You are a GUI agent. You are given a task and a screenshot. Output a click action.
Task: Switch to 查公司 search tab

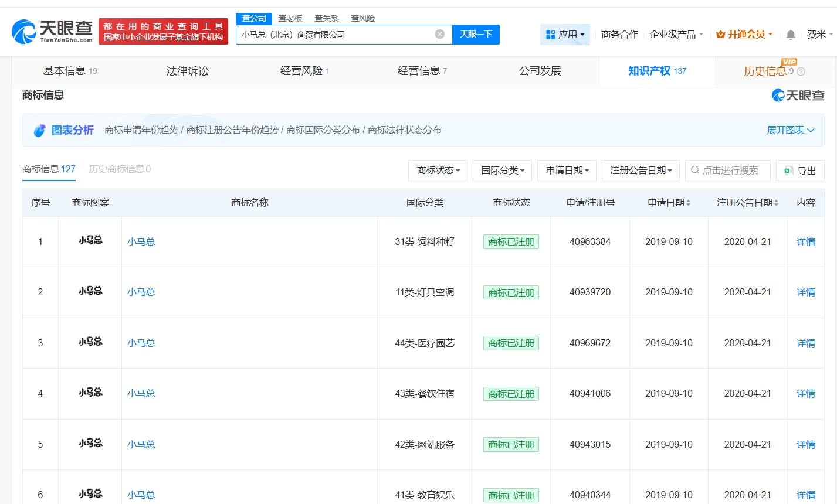click(254, 18)
